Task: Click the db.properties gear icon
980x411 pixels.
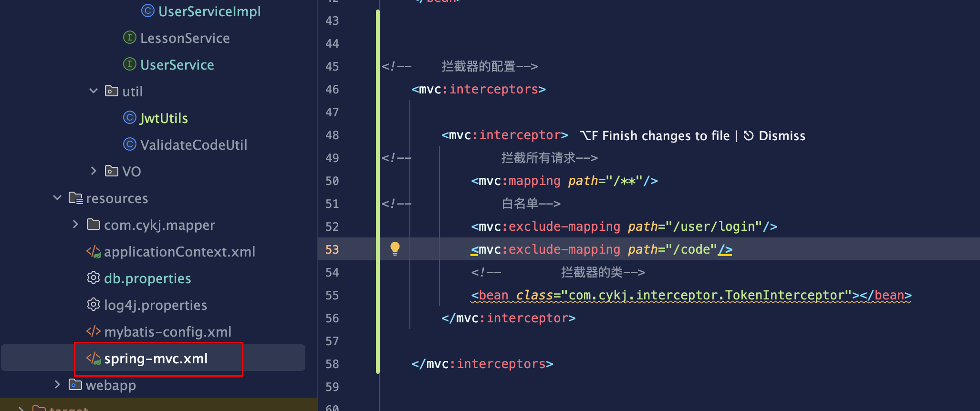Action: tap(94, 277)
